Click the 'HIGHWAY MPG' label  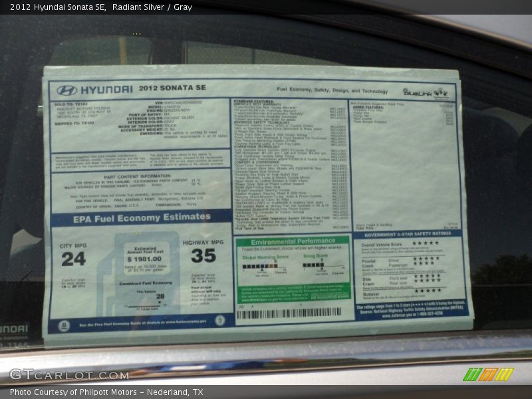coord(203,242)
